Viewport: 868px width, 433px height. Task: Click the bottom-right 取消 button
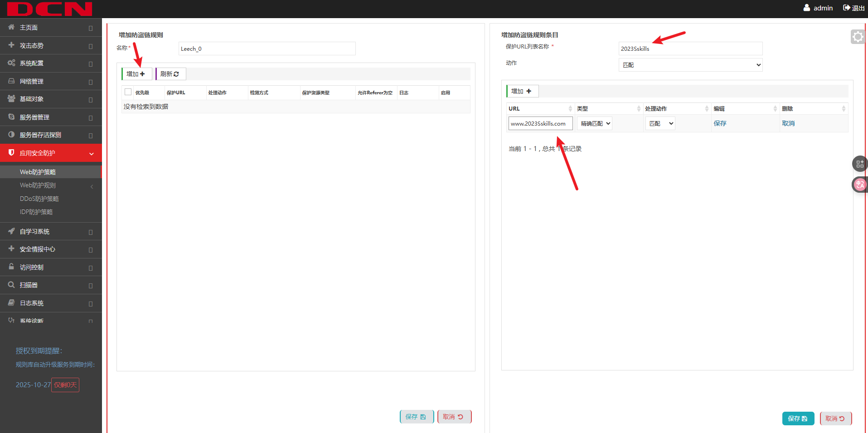pyautogui.click(x=836, y=418)
